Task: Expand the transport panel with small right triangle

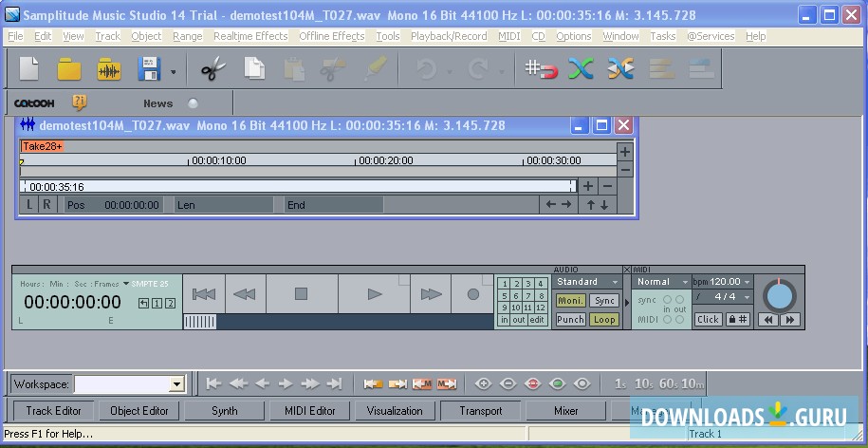Action: [627, 303]
